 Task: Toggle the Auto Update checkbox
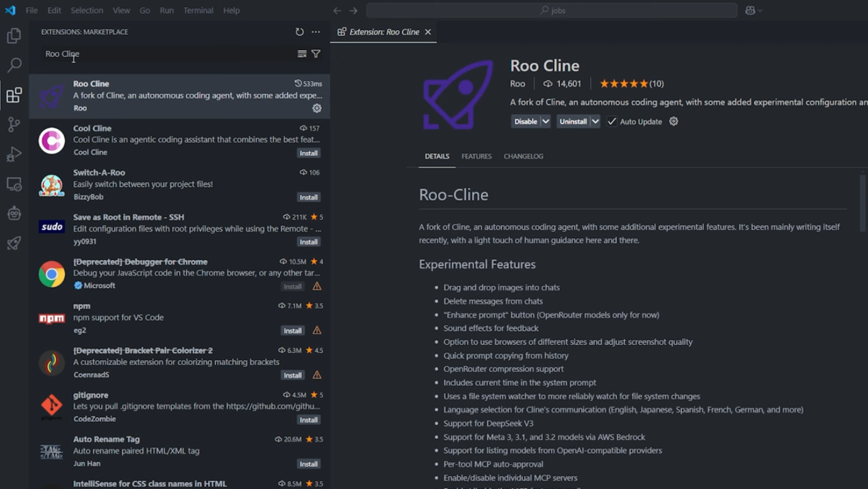tap(612, 122)
